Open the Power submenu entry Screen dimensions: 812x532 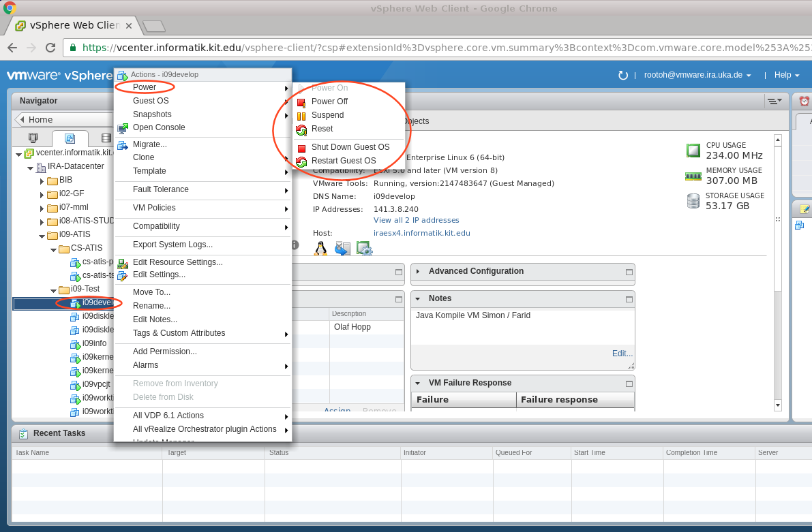(202, 87)
